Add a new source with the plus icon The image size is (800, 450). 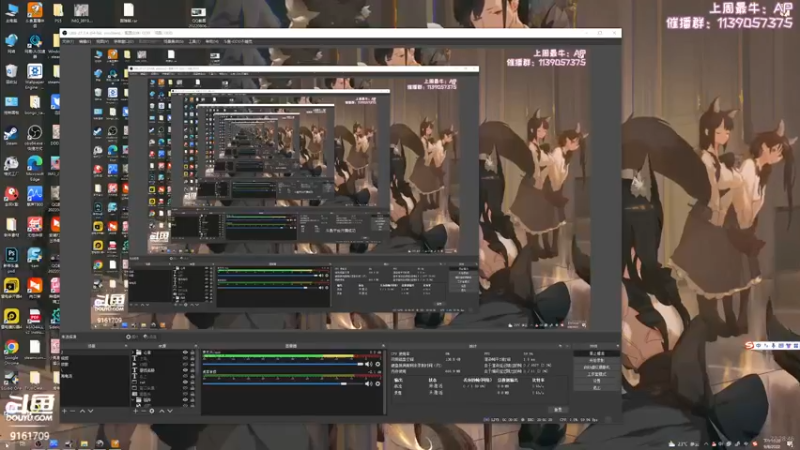tap(136, 411)
